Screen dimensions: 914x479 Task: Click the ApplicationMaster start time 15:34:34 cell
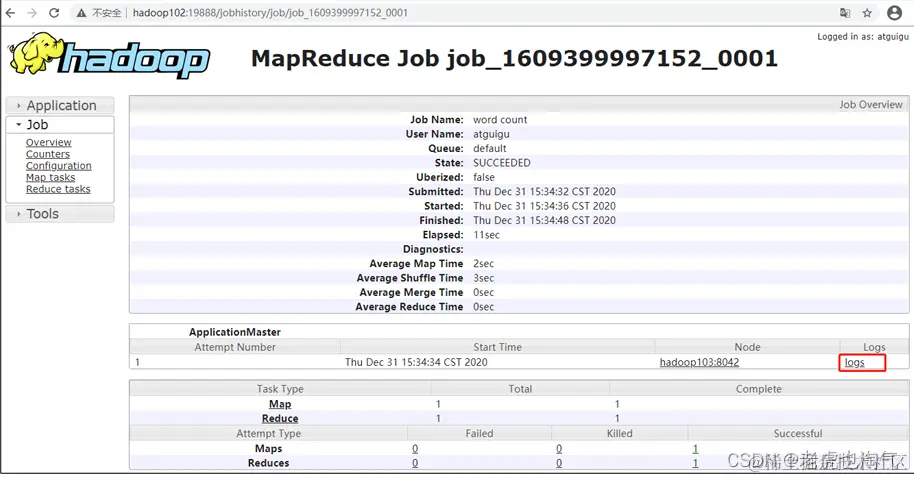416,362
